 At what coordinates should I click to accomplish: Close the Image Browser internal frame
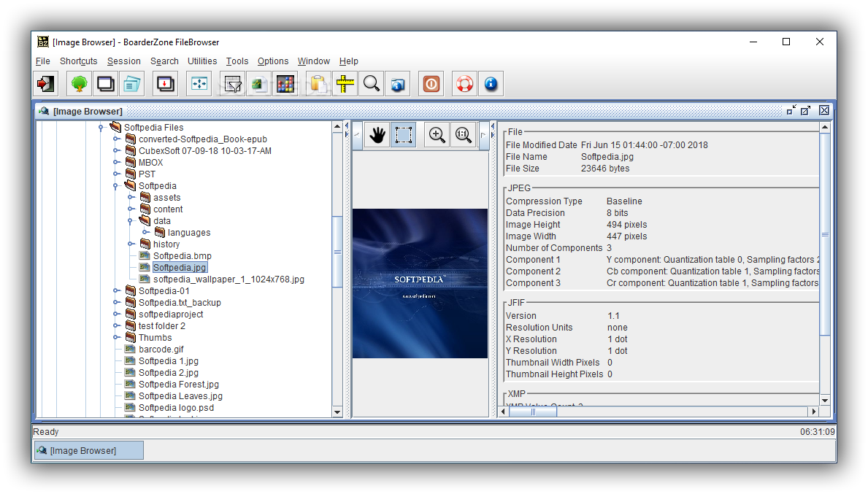click(x=824, y=111)
